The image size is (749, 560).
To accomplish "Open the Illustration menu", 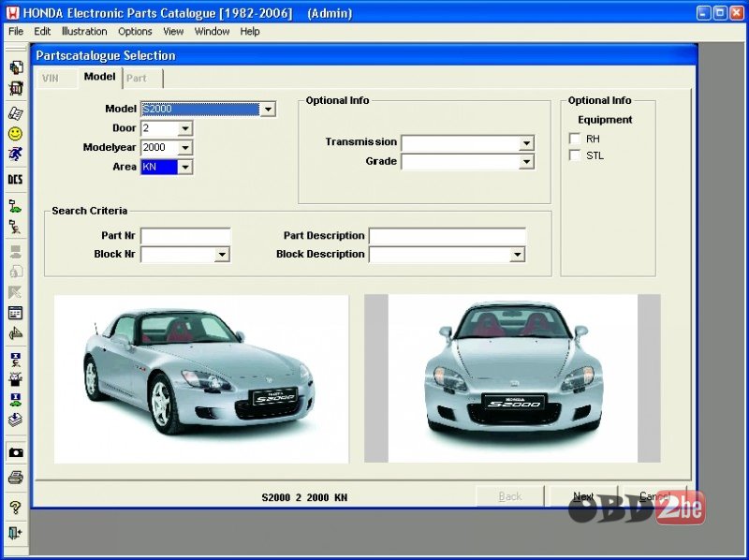I will [84, 31].
